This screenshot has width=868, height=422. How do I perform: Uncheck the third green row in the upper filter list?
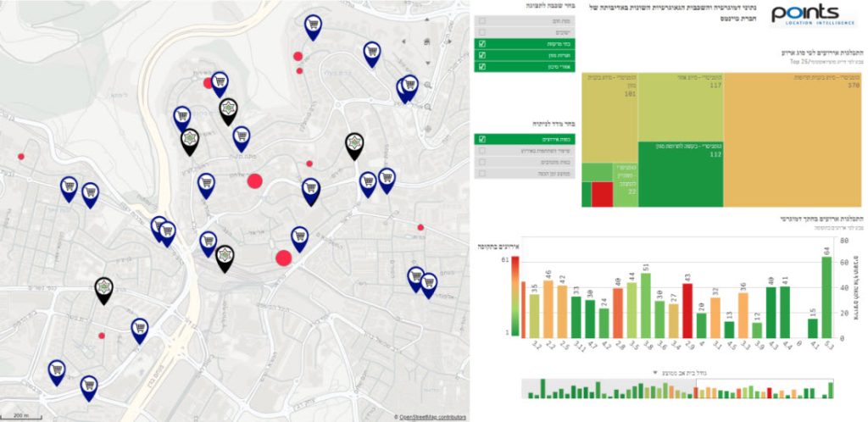[x=525, y=66]
